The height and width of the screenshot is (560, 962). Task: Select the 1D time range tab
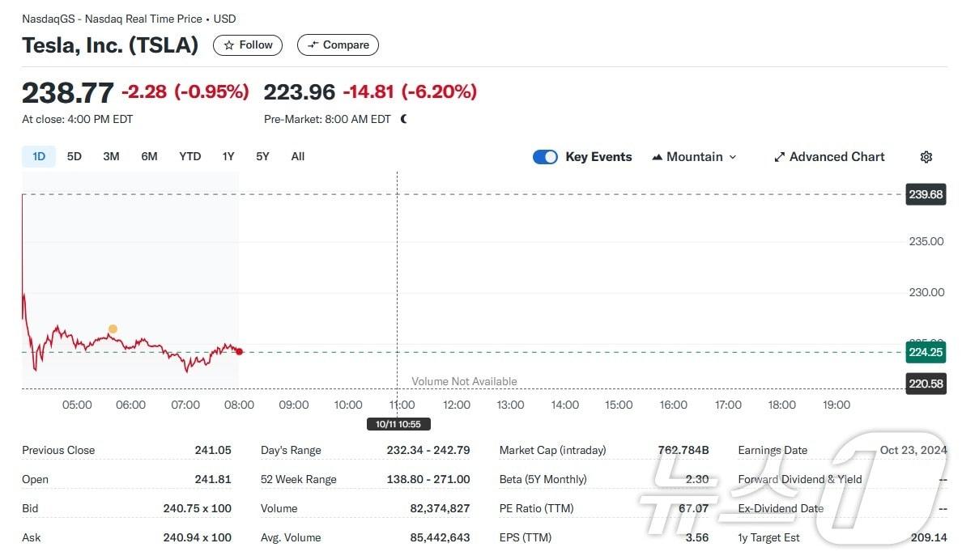click(39, 156)
